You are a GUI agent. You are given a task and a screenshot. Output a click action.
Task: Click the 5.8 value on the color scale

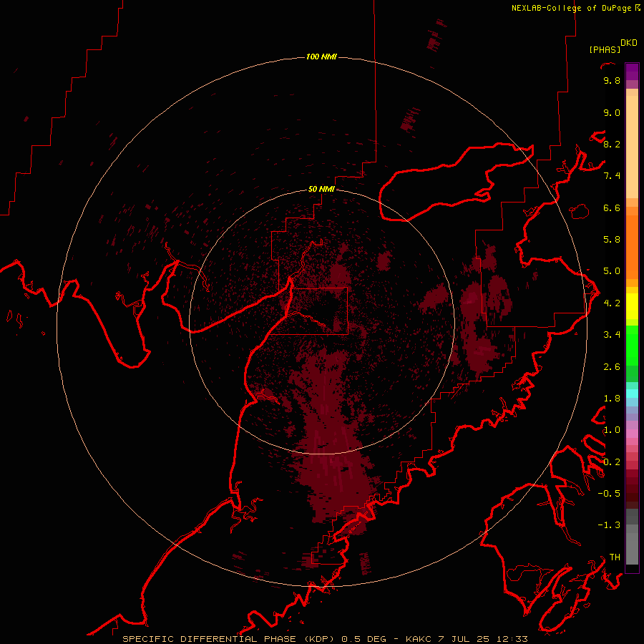click(x=612, y=240)
